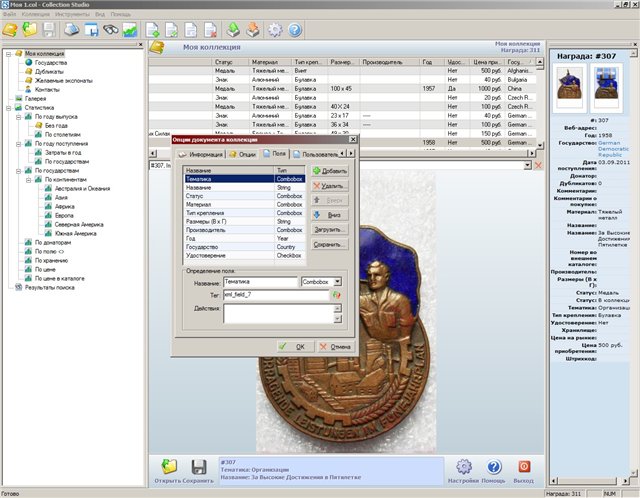This screenshot has width=640, height=498.
Task: Click the document with green plus icon
Action: click(x=152, y=30)
